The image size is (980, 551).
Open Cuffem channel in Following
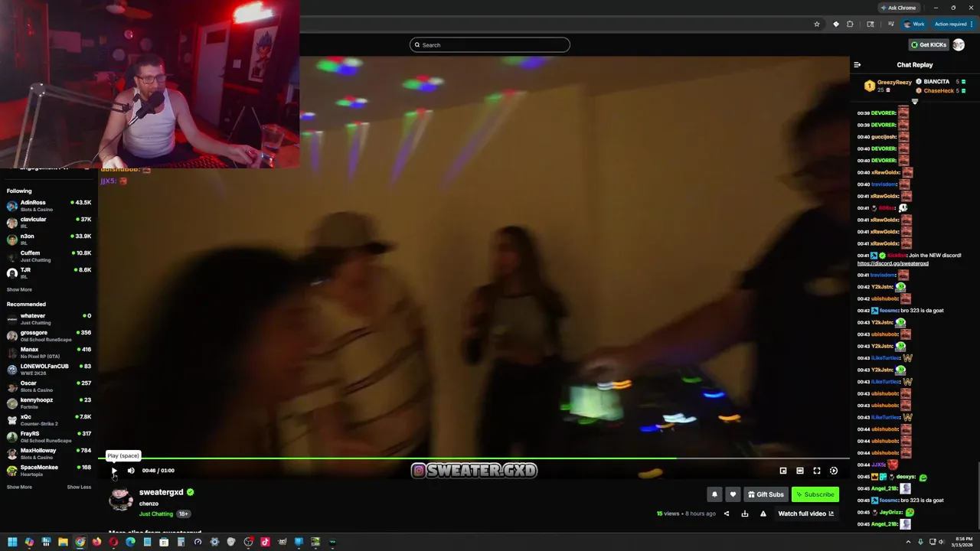(x=49, y=256)
